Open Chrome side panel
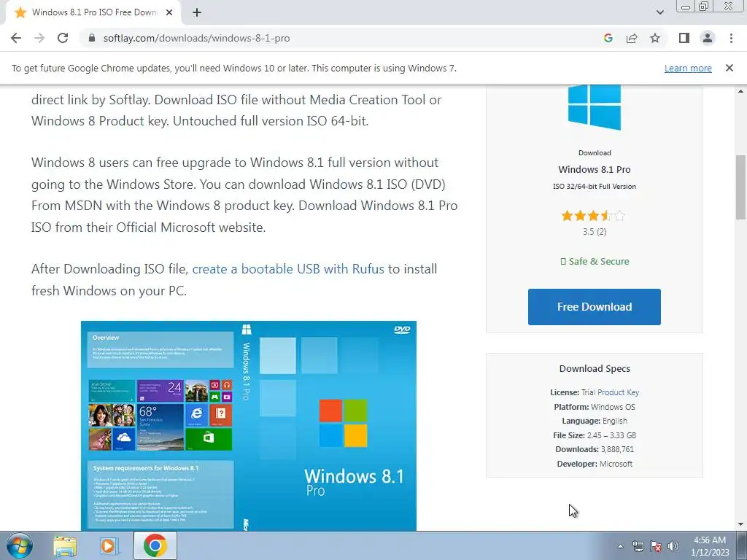Viewport: 747px width, 560px height. click(684, 38)
